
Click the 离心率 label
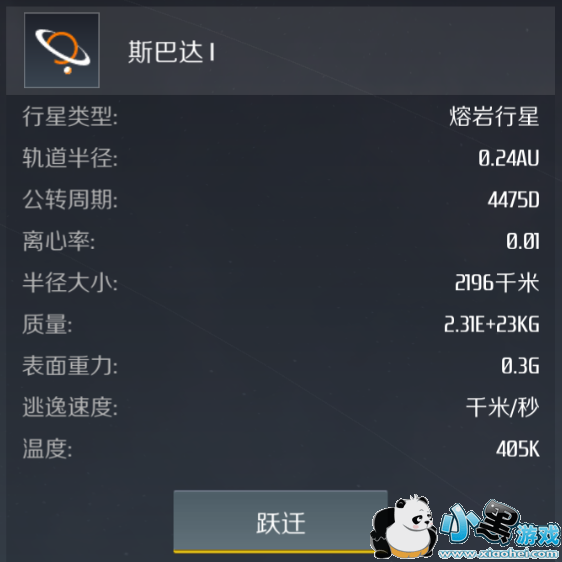coord(58,241)
